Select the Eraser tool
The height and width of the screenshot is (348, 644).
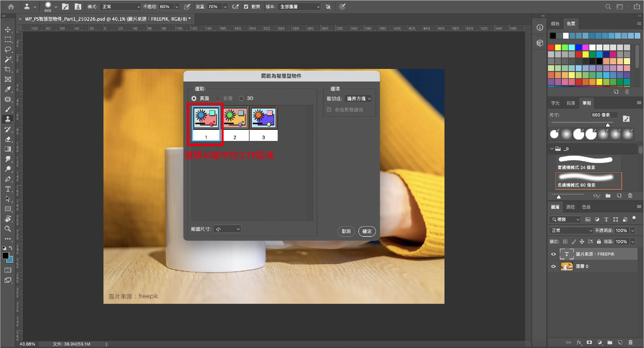8,139
